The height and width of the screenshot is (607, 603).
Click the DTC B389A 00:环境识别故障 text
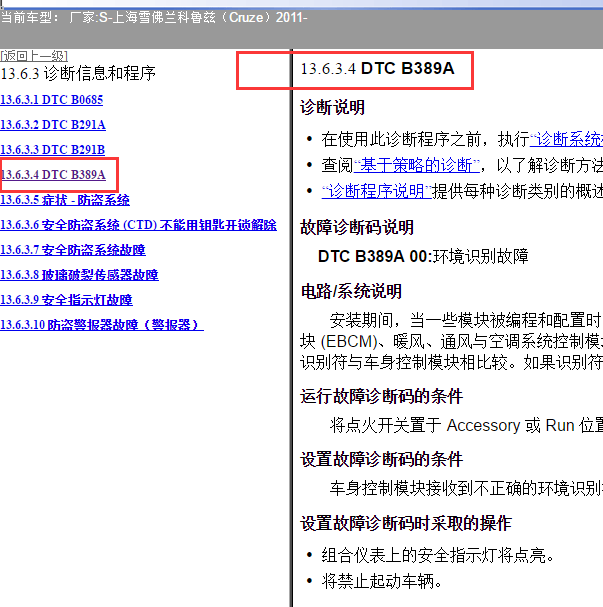423,256
